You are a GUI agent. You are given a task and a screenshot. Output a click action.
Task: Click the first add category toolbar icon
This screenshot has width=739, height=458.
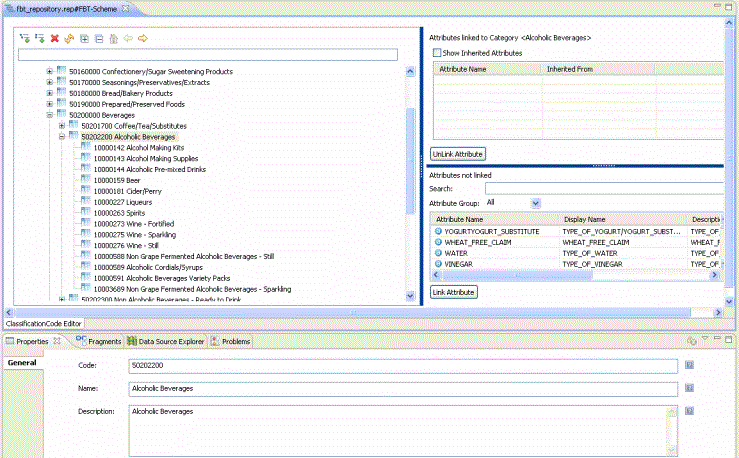pyautogui.click(x=25, y=38)
